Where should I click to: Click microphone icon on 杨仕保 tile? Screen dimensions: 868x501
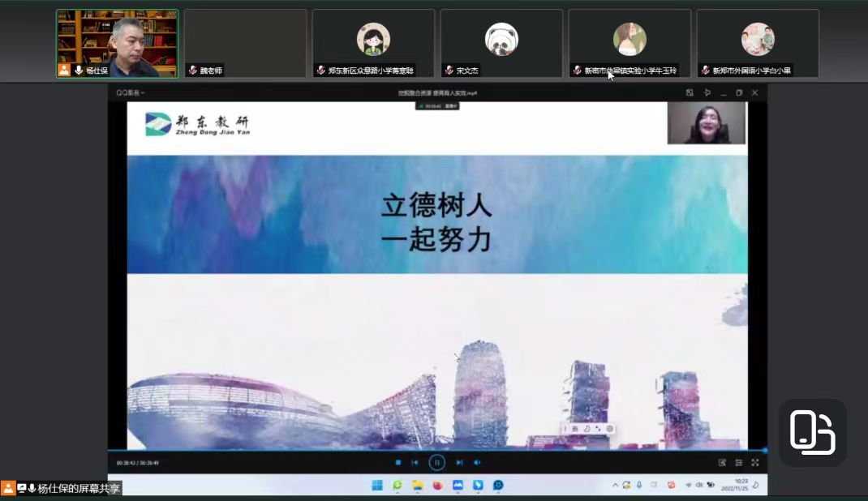[79, 71]
